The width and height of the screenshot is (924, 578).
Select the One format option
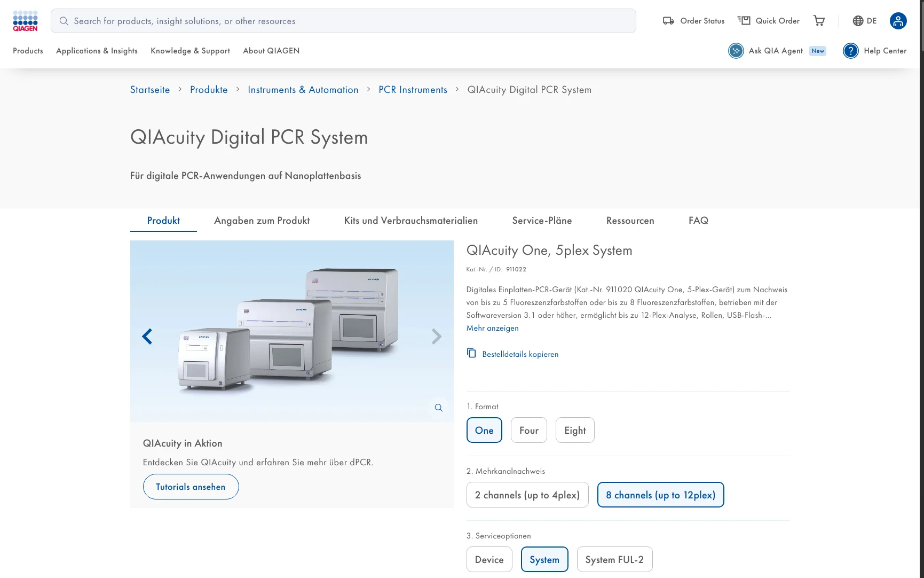click(x=484, y=430)
